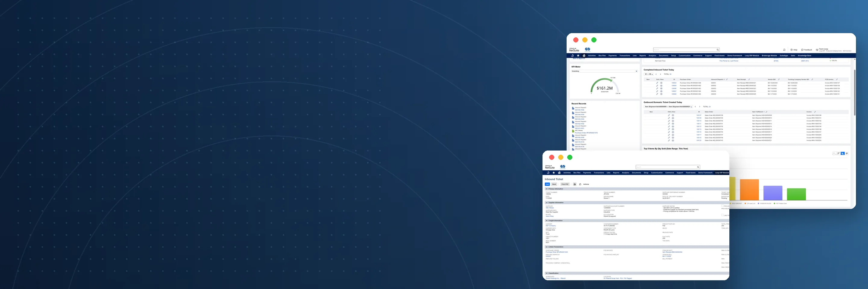Image resolution: width=868 pixels, height=289 pixels.
Task: Edit inbound ticket 106064 with pencil icon
Action: click(657, 83)
